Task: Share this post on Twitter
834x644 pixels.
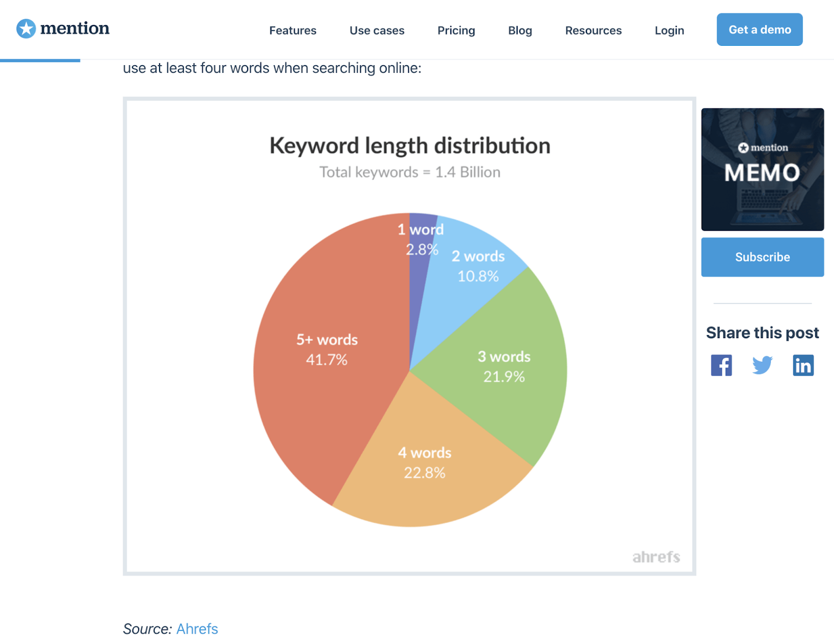Action: click(x=762, y=365)
